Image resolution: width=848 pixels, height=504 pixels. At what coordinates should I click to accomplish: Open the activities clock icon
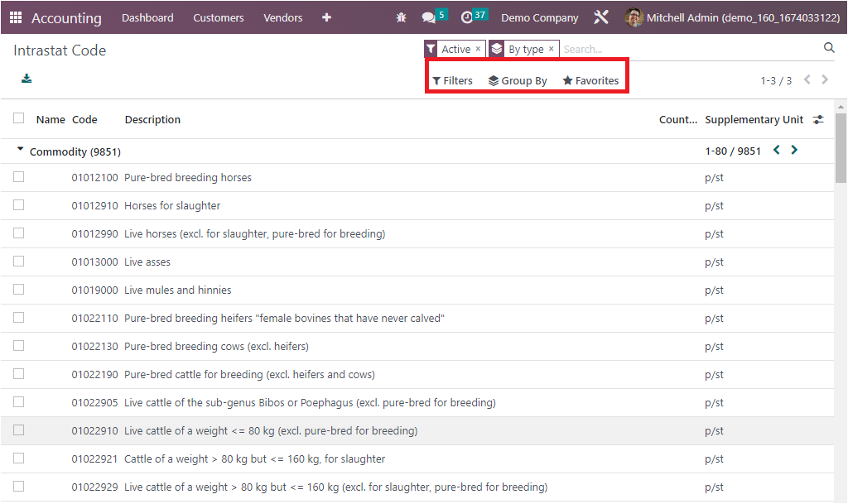[467, 17]
